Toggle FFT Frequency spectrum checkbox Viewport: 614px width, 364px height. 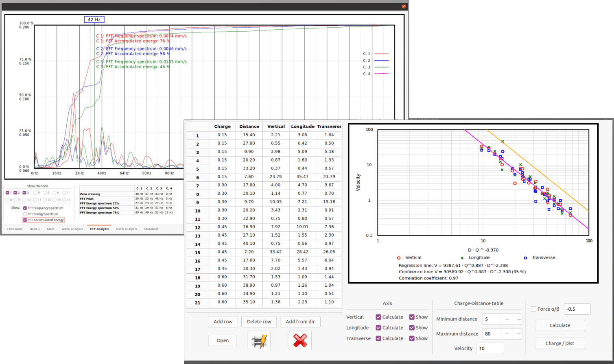[x=25, y=208]
